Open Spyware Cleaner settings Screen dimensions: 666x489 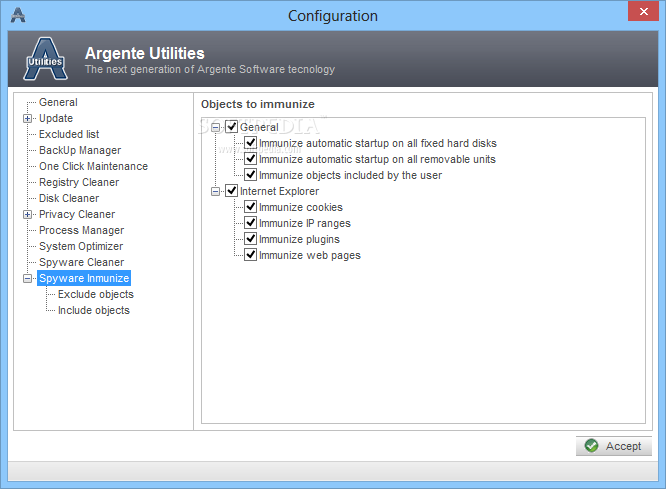(x=82, y=262)
